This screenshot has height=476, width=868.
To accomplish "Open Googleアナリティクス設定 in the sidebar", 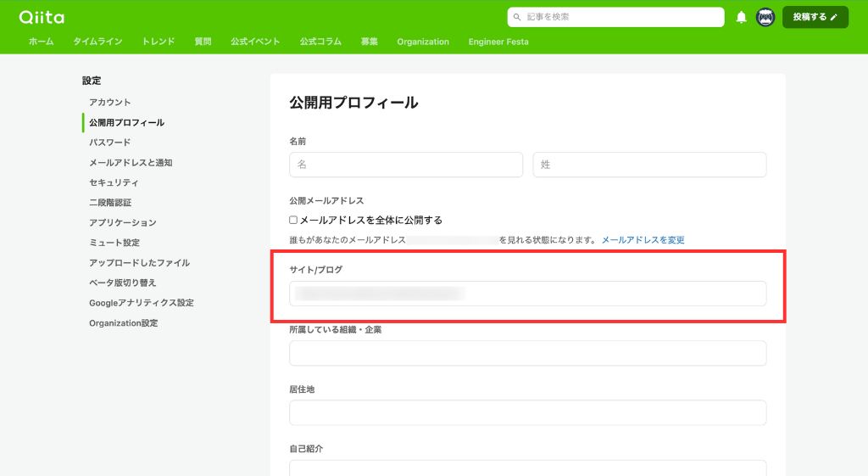I will point(142,303).
